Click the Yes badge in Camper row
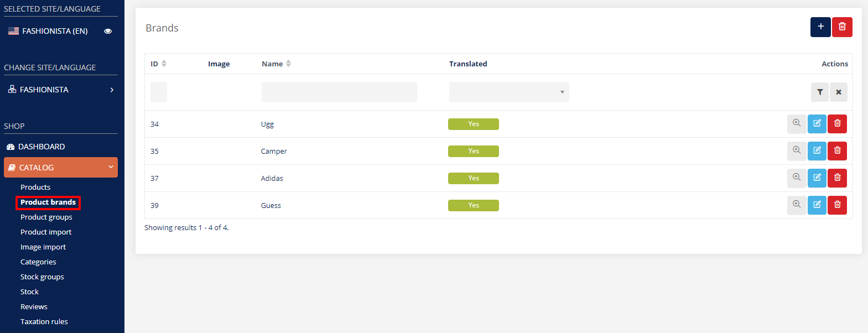868x333 pixels. (474, 151)
